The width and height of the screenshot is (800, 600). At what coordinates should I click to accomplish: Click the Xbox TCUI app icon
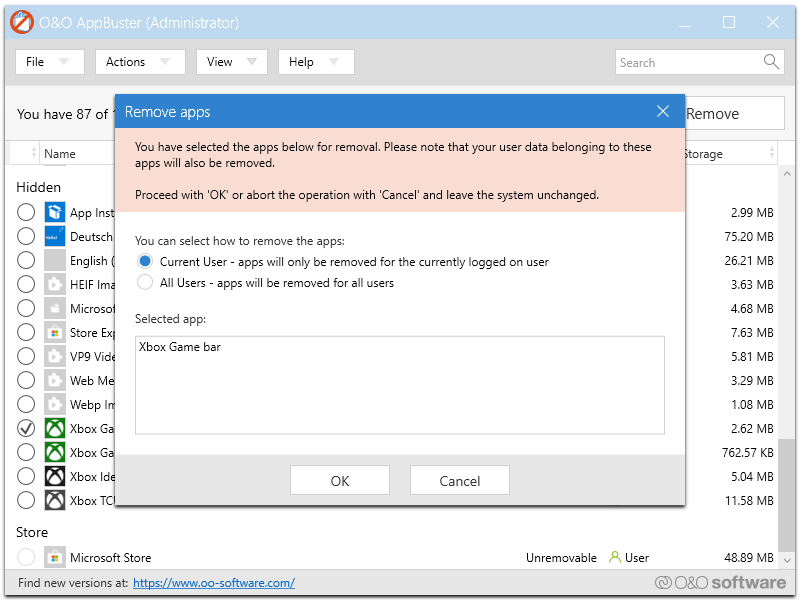(55, 500)
